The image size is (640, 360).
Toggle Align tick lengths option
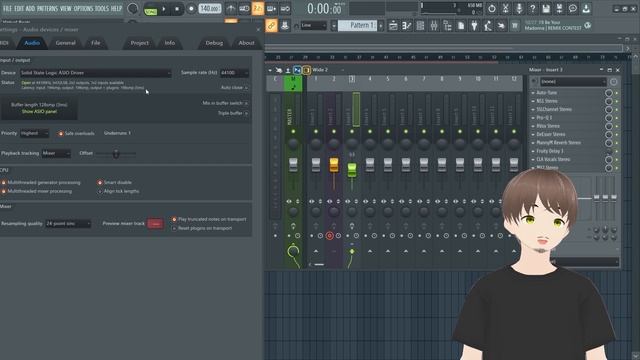[118, 191]
